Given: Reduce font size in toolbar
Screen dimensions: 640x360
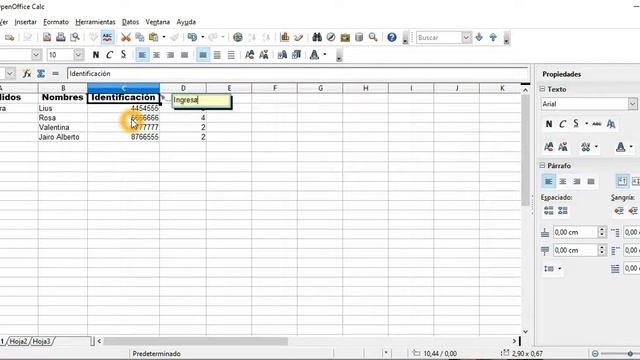Looking at the screenshot, I should 264,55.
